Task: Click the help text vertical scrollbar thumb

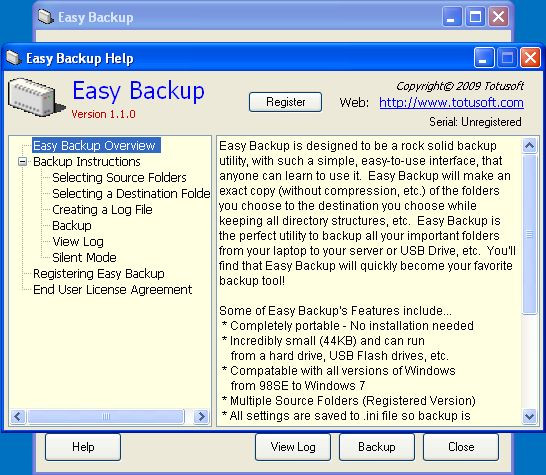Action: pyautogui.click(x=529, y=234)
